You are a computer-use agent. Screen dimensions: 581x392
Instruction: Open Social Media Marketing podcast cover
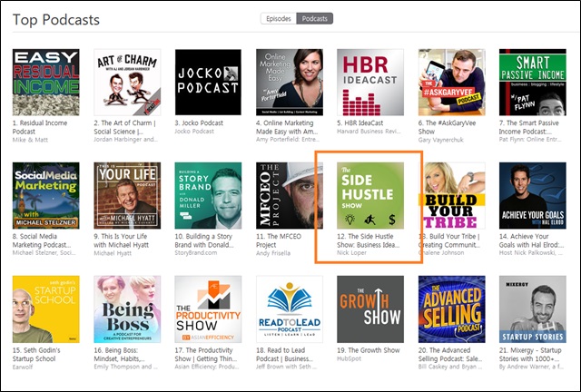pos(45,195)
